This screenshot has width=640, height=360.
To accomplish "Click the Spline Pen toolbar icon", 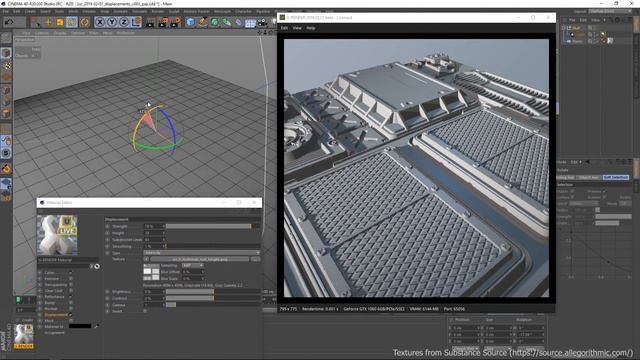I will click(202, 22).
